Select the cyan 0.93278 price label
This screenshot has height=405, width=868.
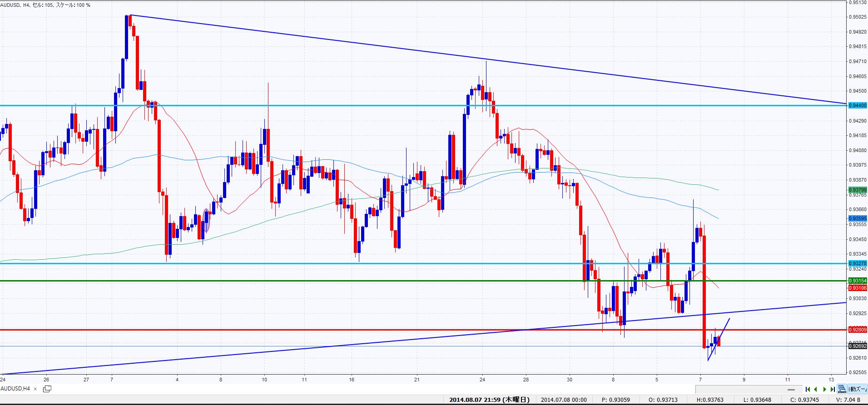(x=858, y=263)
